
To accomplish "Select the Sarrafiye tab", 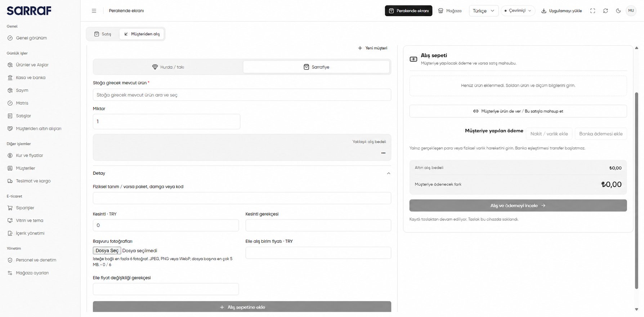I will pos(316,67).
